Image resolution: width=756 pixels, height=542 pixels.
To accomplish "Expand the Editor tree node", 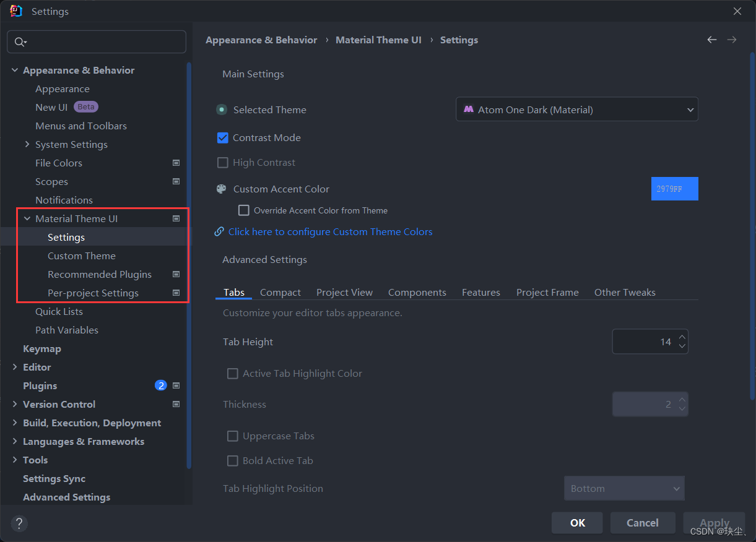I will (15, 367).
